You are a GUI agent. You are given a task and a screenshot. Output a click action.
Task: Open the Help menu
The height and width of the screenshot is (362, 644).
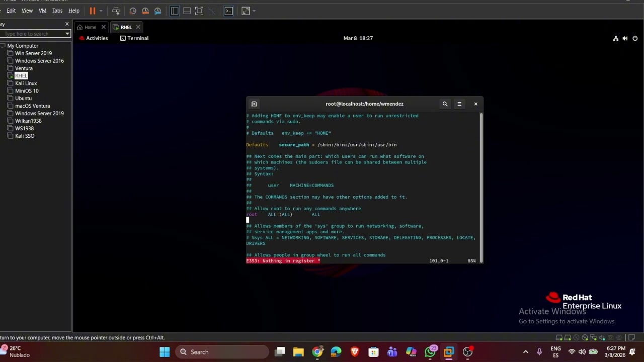click(x=74, y=11)
